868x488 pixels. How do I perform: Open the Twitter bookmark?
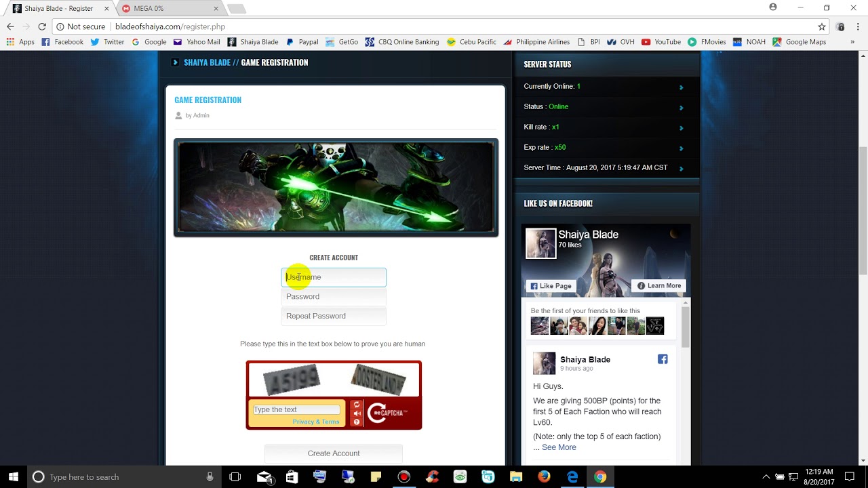[x=107, y=42]
